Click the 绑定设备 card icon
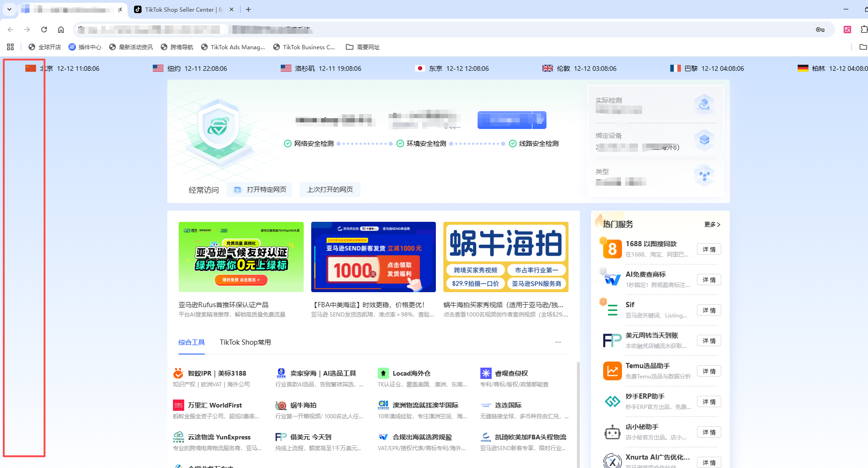The height and width of the screenshot is (468, 868). [x=704, y=140]
